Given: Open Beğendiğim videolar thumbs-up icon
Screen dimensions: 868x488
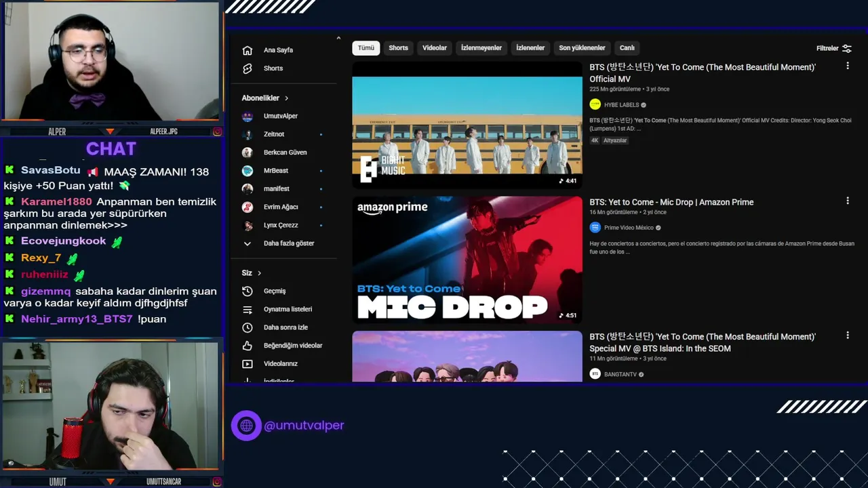Looking at the screenshot, I should tap(248, 346).
